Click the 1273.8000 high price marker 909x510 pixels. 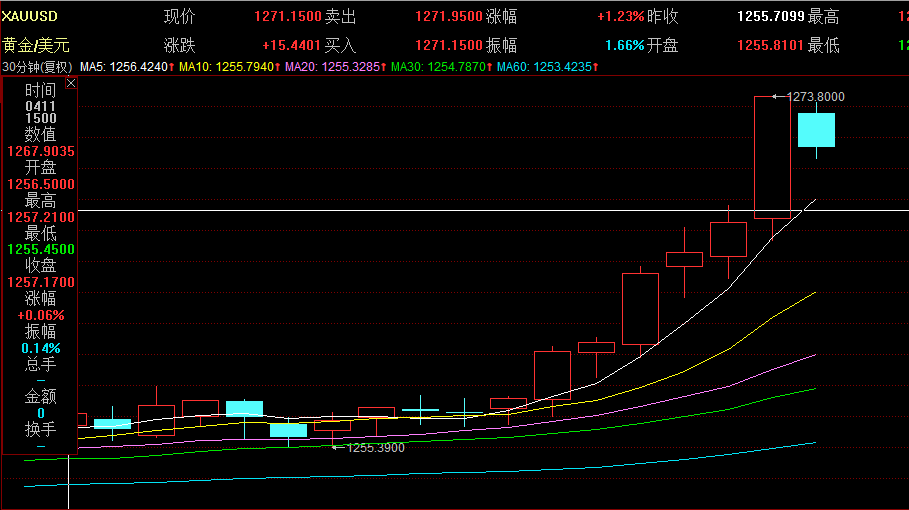pyautogui.click(x=815, y=97)
